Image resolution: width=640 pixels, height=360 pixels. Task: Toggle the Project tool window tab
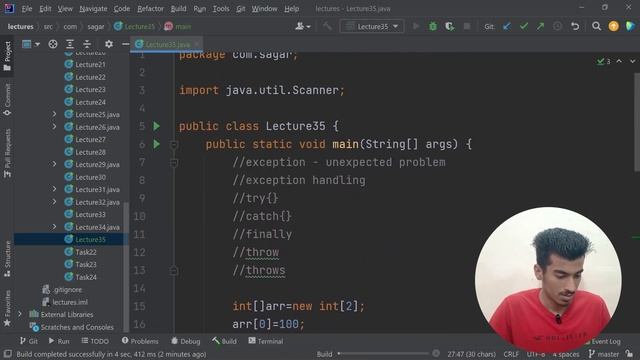(x=7, y=56)
